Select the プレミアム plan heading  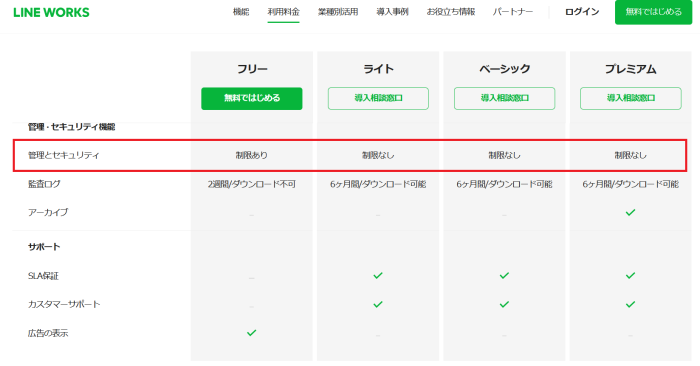631,69
